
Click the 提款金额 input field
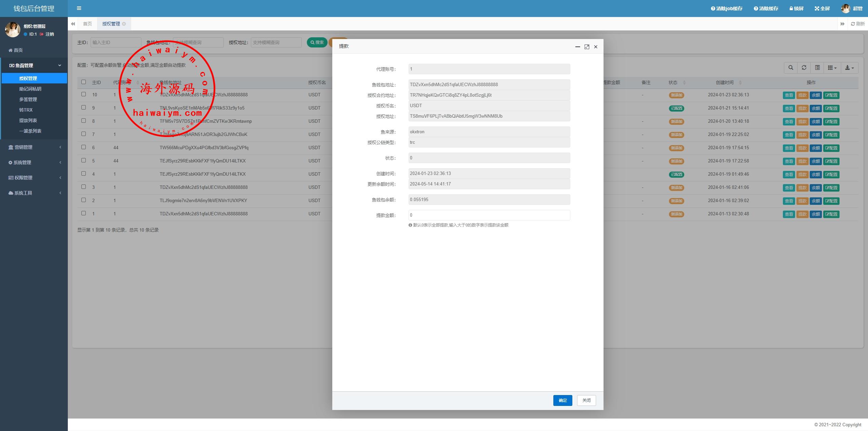pyautogui.click(x=489, y=215)
